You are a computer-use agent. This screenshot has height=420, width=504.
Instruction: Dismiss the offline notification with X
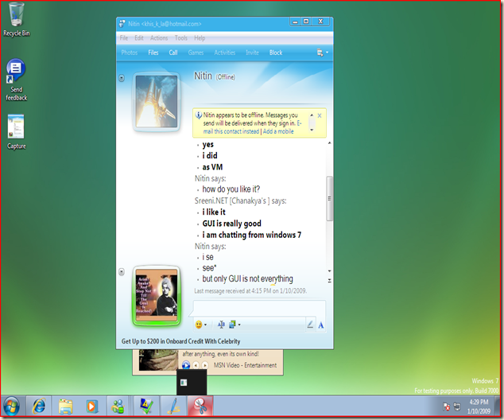(320, 116)
